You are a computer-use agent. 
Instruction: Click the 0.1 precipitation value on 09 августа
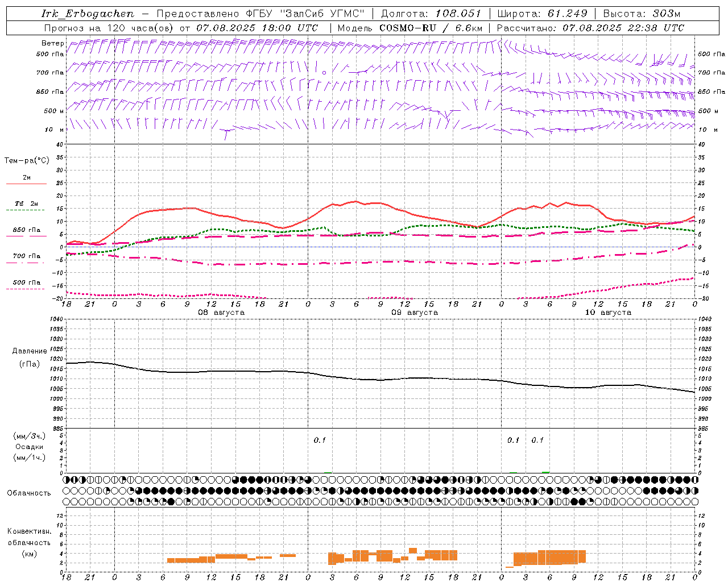[x=320, y=440]
